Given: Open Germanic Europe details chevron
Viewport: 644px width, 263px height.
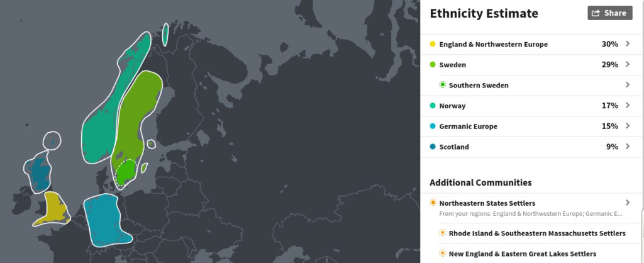Looking at the screenshot, I should point(628,126).
